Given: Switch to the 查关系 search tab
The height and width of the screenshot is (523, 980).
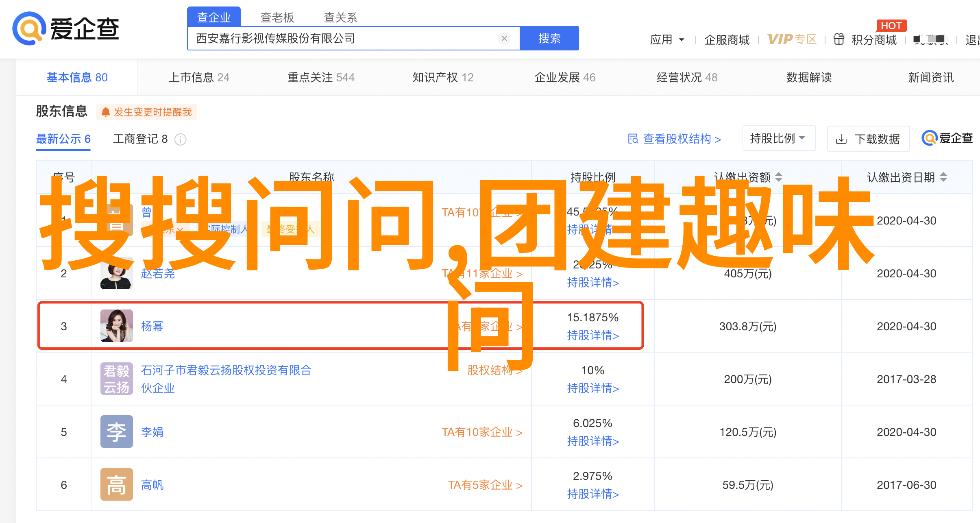Looking at the screenshot, I should pyautogui.click(x=340, y=17).
